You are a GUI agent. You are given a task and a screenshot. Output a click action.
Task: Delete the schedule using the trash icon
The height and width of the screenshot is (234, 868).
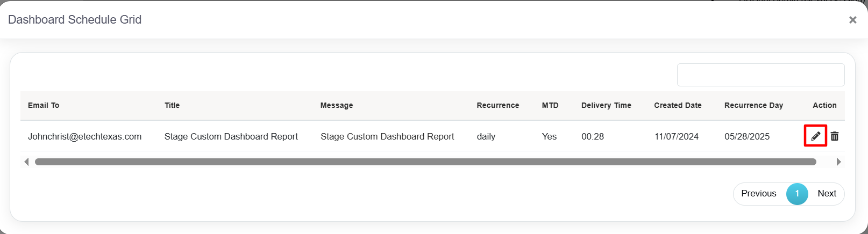[x=834, y=136]
